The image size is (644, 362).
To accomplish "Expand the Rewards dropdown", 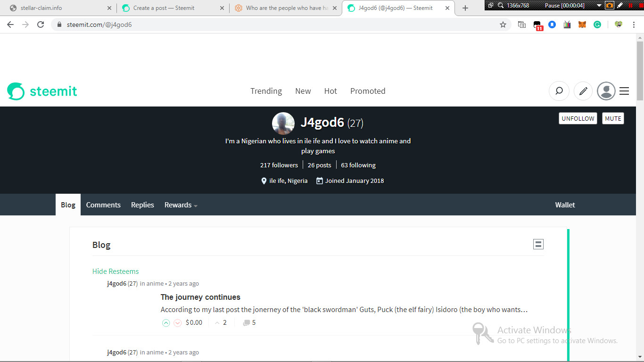I will click(x=181, y=205).
